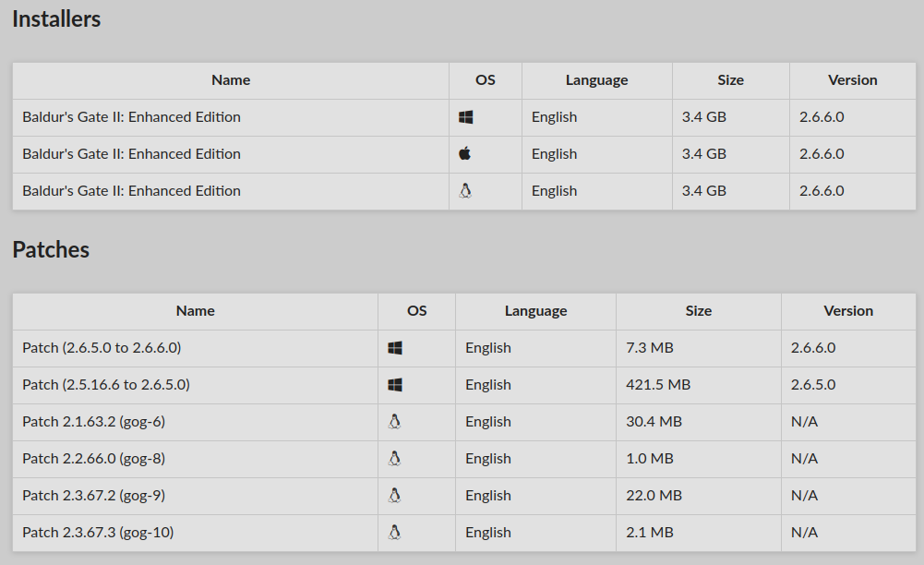Click OS column header in Patches table
Viewport: 924px width, 565px height.
[x=416, y=311]
